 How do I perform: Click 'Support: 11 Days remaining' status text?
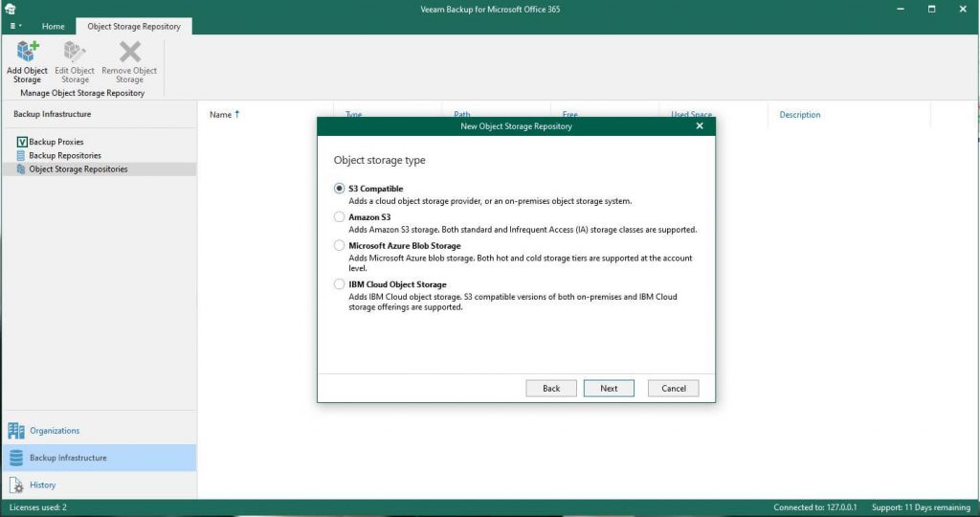(921, 507)
